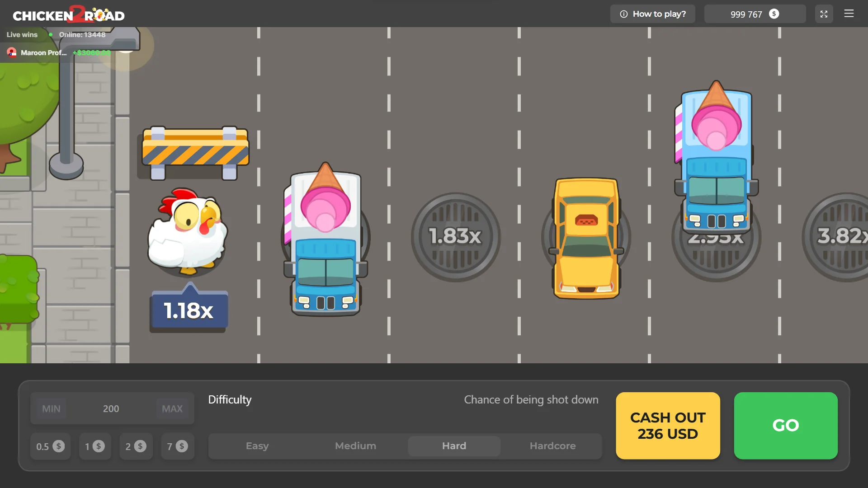Click the Maroon Prof player avatar
This screenshot has height=488, width=868.
(x=12, y=53)
